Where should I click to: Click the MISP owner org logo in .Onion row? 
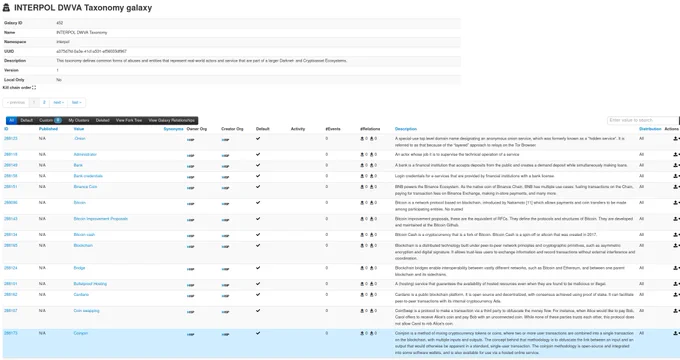tap(190, 140)
